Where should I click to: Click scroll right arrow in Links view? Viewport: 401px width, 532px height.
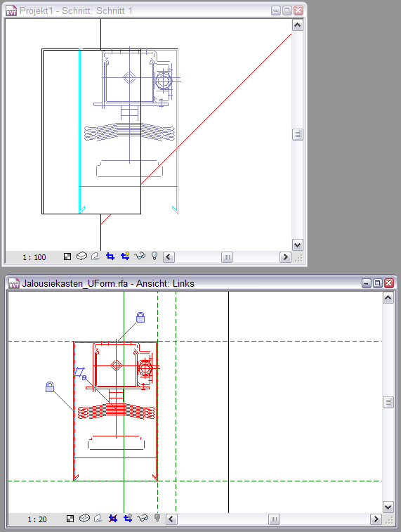376,519
